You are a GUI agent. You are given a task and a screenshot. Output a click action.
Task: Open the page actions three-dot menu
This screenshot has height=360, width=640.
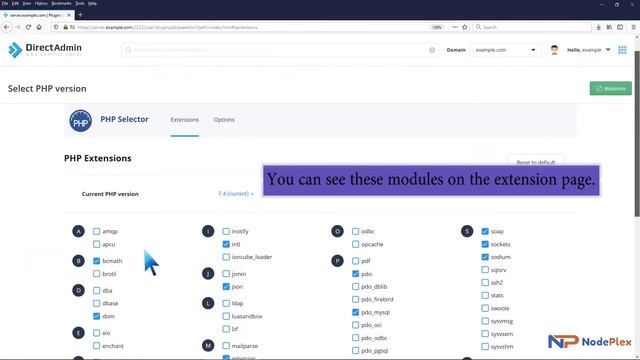[455, 27]
